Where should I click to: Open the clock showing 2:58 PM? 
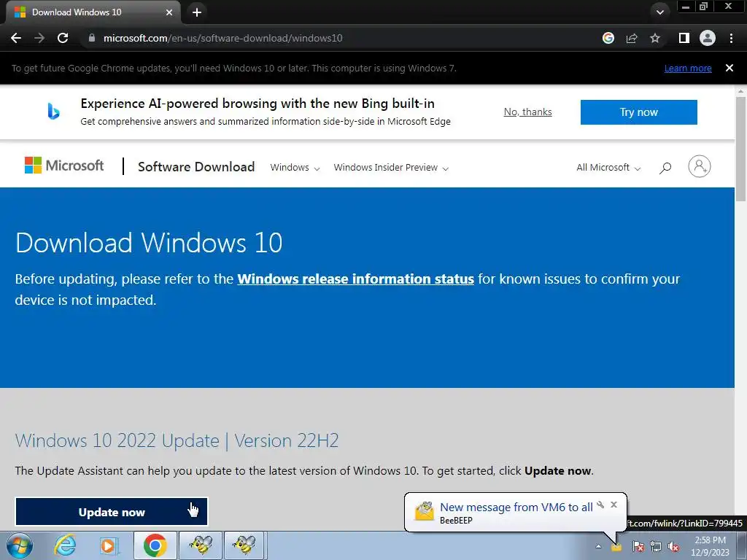coord(710,546)
